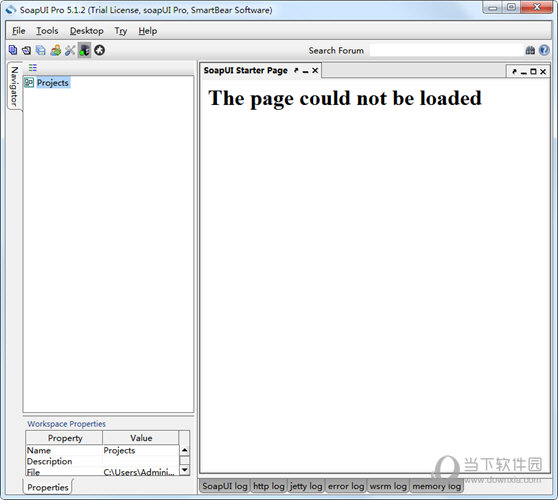Click the C:\Users\Admini... file path value
558x500 pixels.
tap(141, 472)
